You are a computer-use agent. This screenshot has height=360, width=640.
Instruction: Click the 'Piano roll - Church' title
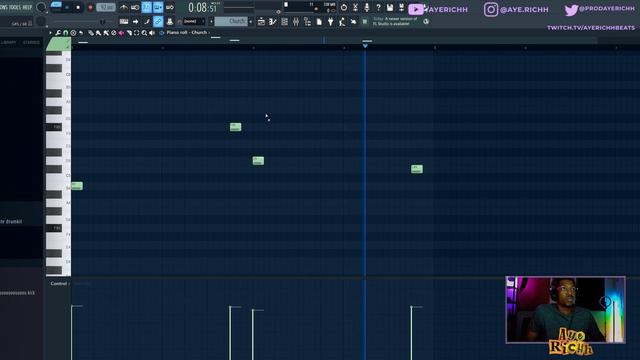tap(187, 33)
